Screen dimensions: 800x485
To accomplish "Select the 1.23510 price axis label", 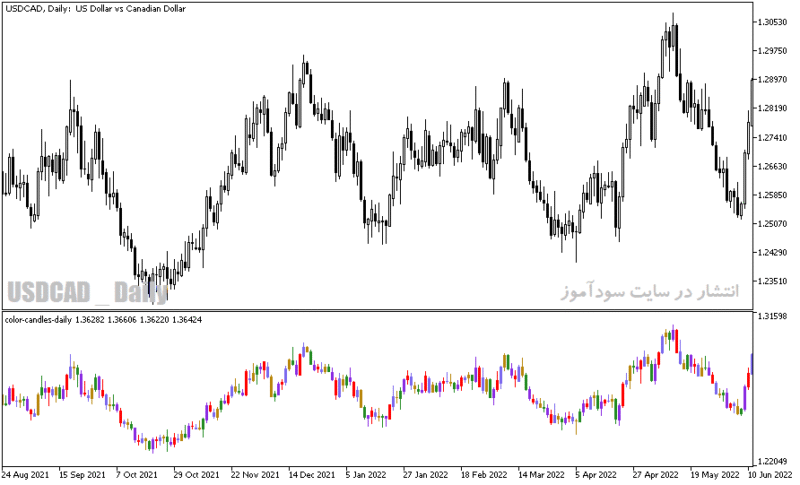I will [772, 281].
